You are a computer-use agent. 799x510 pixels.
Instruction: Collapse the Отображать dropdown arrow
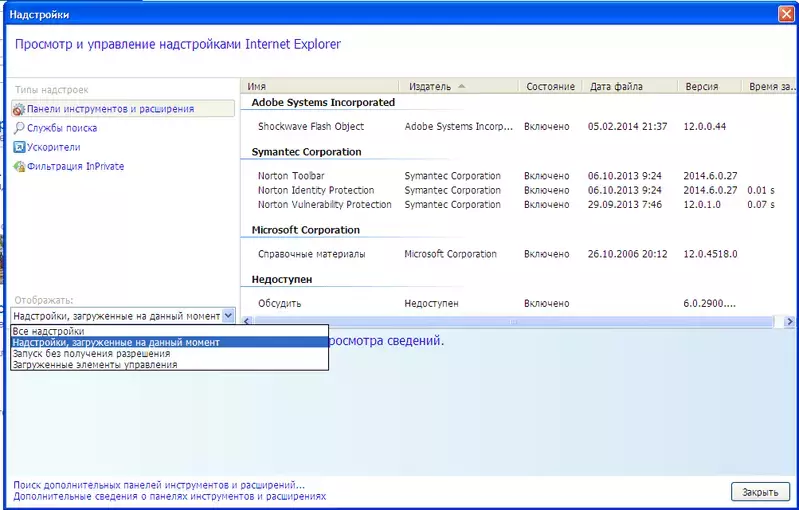click(228, 316)
